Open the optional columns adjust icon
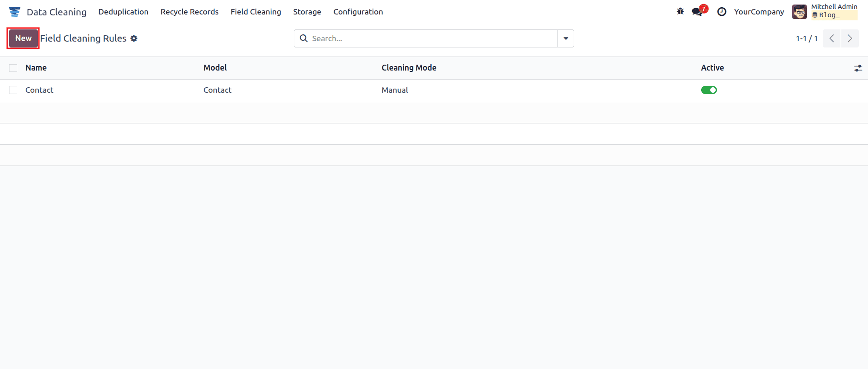The image size is (868, 369). coord(858,68)
